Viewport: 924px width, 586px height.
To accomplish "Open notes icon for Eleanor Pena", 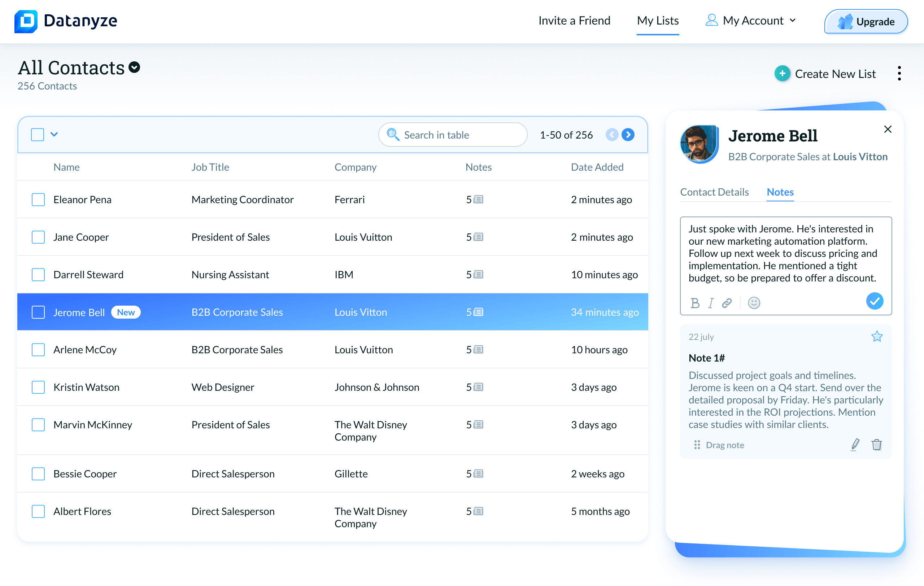I will coord(478,200).
